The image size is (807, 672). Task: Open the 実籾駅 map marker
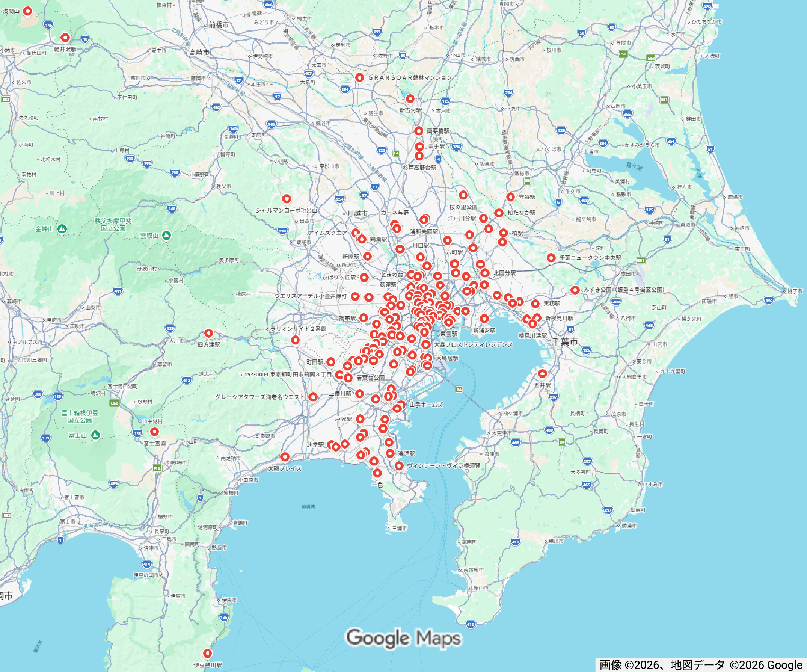535,304
